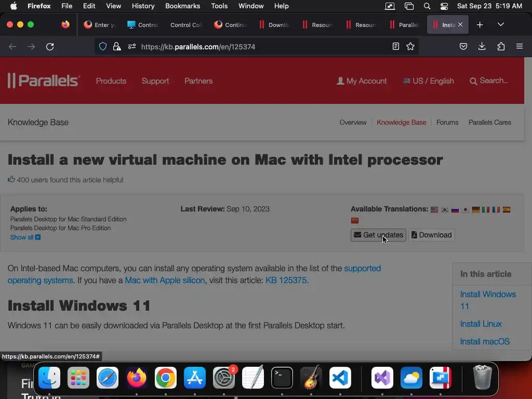Viewport: 532px width, 399px height.
Task: Open the Forums link
Action: (x=447, y=123)
